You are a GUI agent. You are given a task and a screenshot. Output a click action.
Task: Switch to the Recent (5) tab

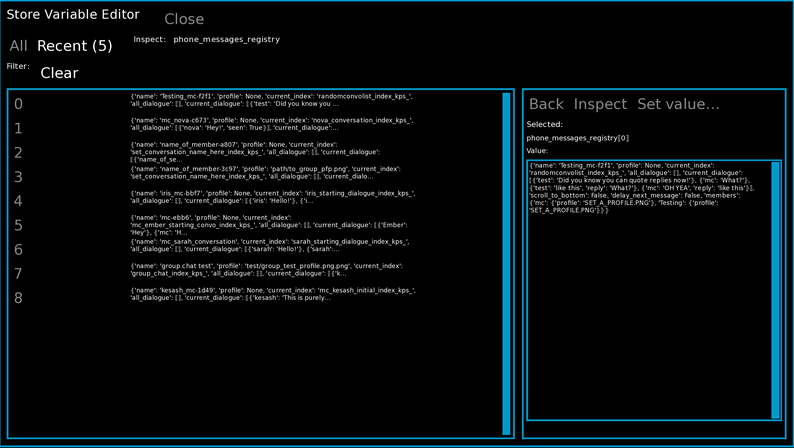click(x=74, y=46)
